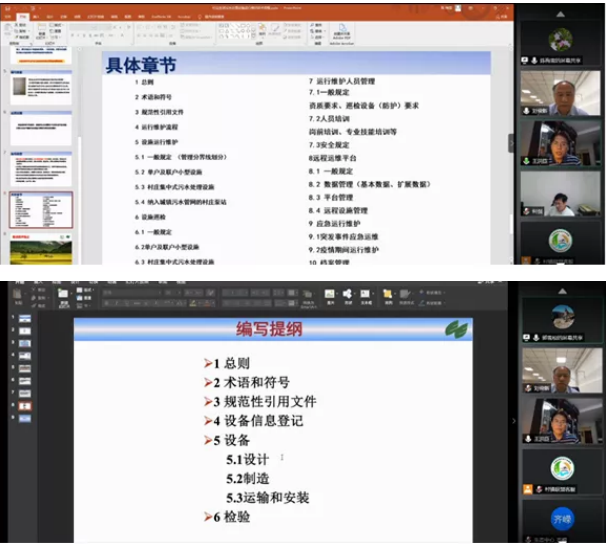Open the tell-me lightbulb search in upper ribbon

pyautogui.click(x=199, y=17)
